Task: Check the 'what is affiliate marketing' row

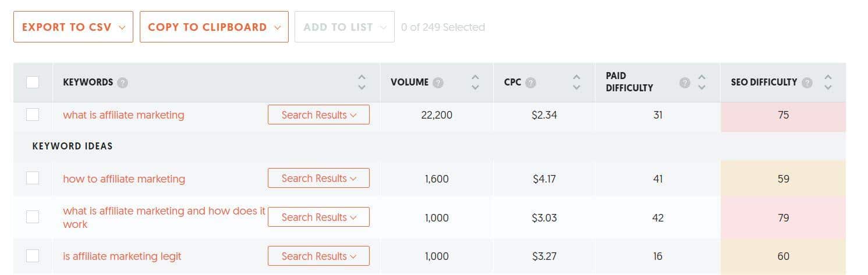Action: coord(33,115)
